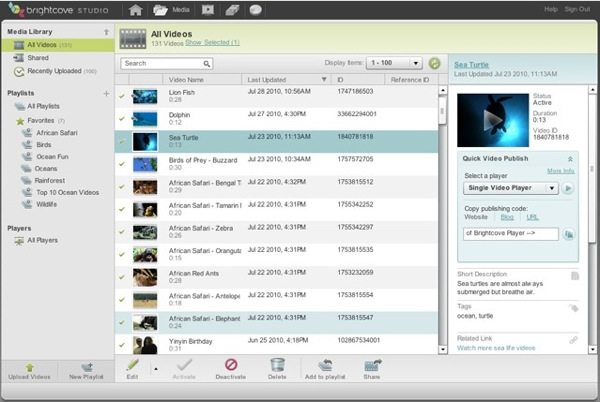Click the Upload Videos icon
The image size is (600, 402).
point(29,368)
